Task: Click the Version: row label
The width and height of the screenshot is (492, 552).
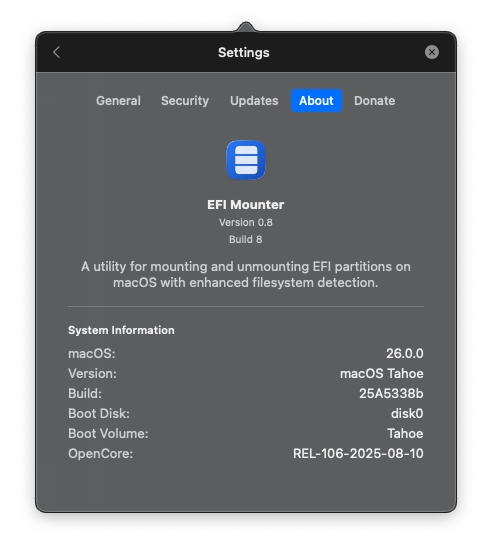Action: (92, 374)
